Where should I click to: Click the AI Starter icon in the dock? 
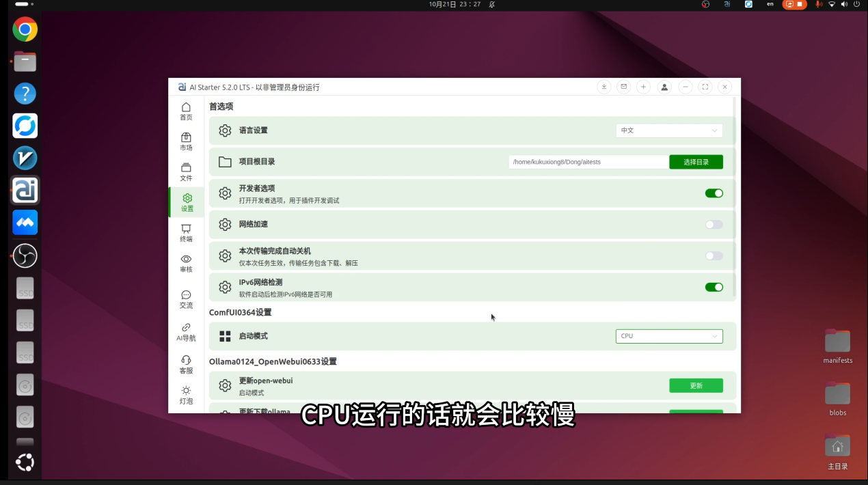click(x=25, y=191)
